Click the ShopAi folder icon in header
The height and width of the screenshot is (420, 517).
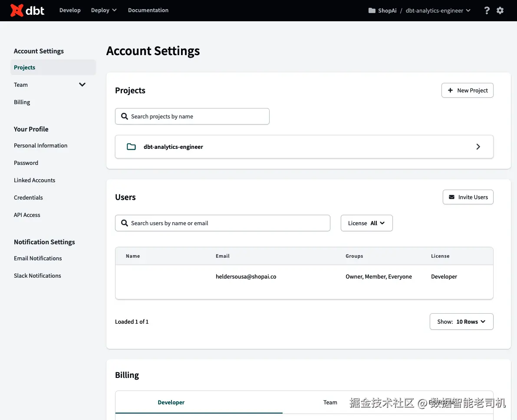[x=372, y=10]
